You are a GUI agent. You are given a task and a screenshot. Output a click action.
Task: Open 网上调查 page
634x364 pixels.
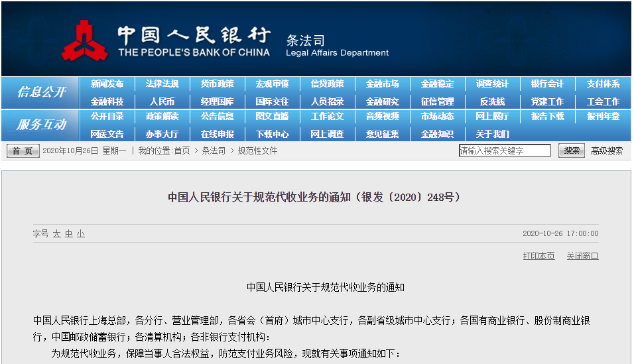pyautogui.click(x=327, y=134)
